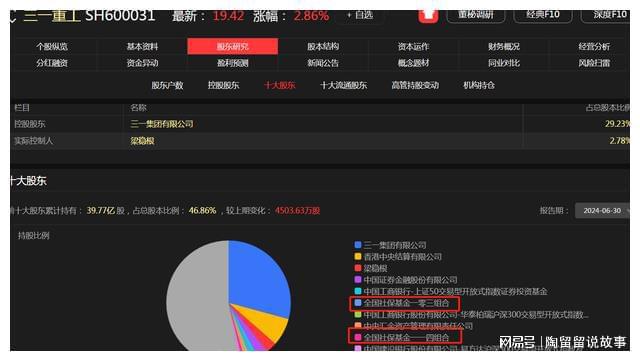Click stock code SH600031 in header
The width and height of the screenshot is (640, 361).
(120, 16)
